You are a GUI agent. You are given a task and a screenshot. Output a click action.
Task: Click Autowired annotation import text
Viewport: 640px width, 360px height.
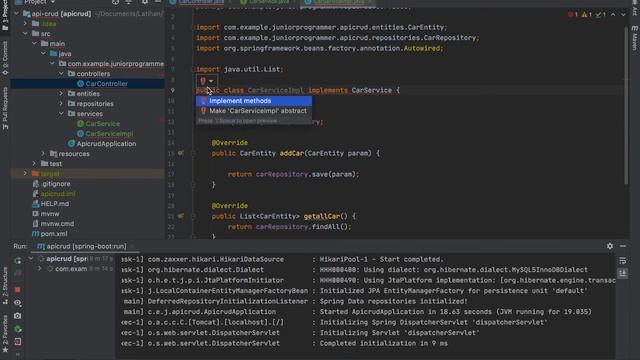[x=422, y=48]
